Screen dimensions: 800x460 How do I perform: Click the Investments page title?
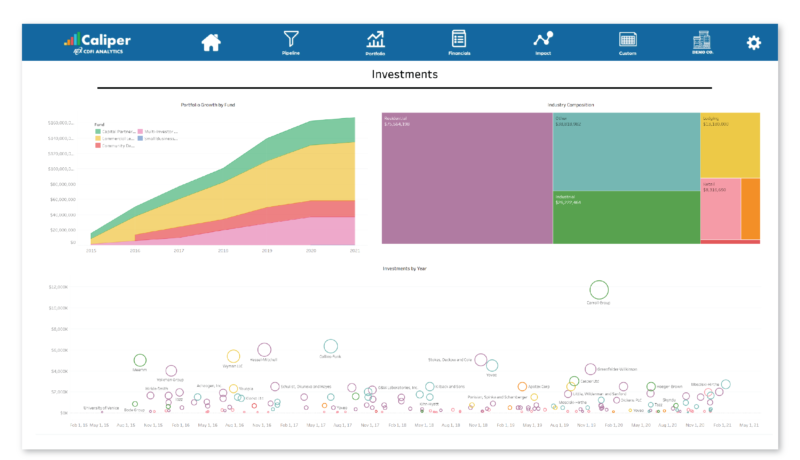pos(405,74)
